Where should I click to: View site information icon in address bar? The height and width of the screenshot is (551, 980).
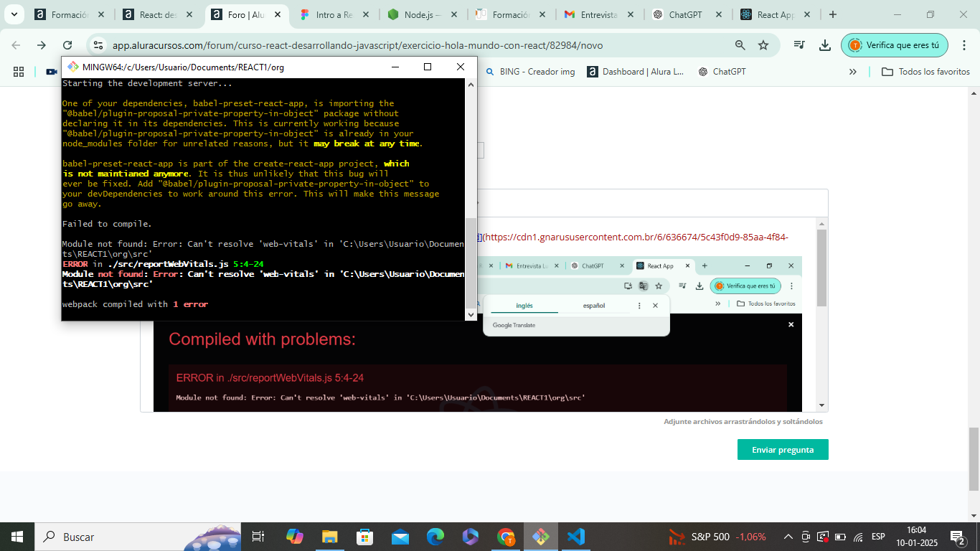pyautogui.click(x=99, y=45)
